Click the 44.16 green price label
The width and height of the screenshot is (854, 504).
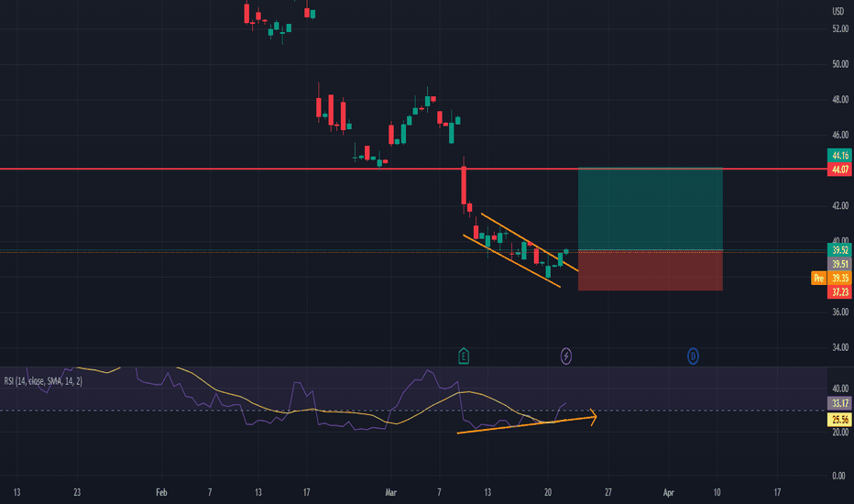click(839, 156)
